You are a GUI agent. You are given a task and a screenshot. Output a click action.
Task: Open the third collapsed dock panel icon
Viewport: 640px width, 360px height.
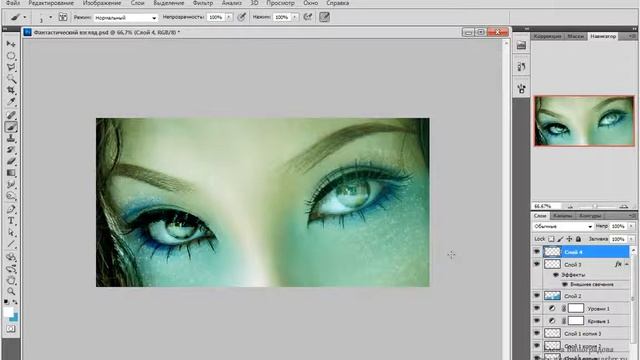[521, 89]
